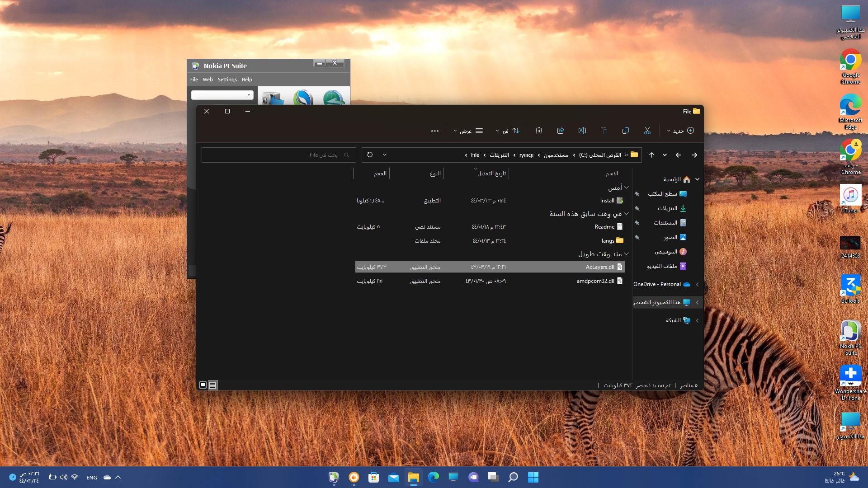Switch to large thumbnails view in status bar
This screenshot has width=868, height=488.
click(203, 385)
